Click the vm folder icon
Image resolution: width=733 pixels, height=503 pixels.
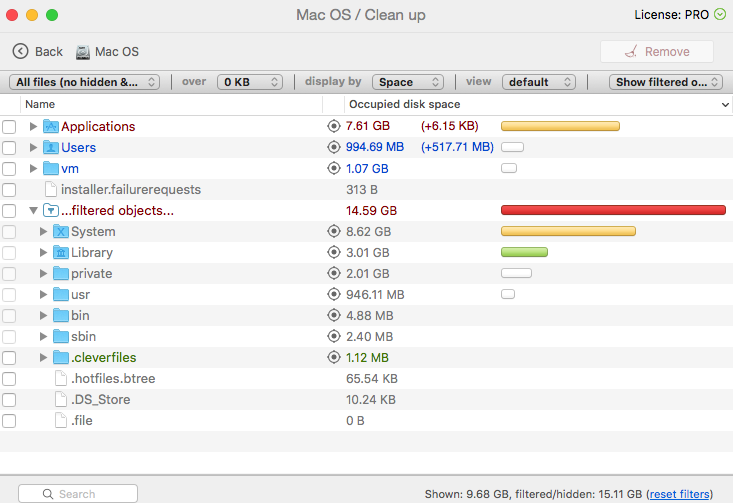click(50, 168)
